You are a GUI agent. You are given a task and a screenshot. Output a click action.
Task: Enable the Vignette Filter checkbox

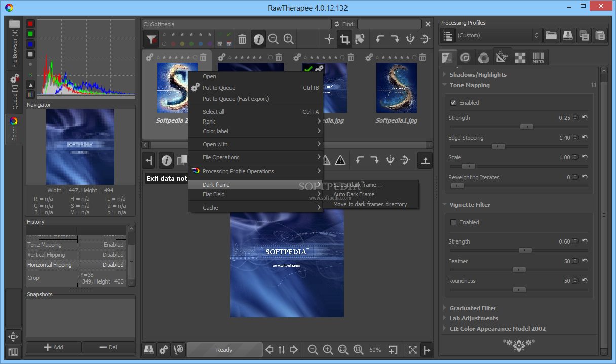453,222
